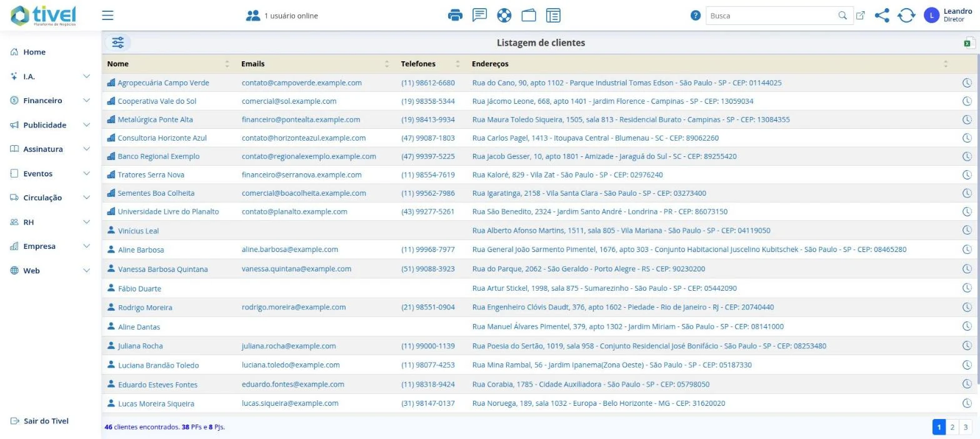
Task: Sort by the Emails column header
Action: click(315, 64)
